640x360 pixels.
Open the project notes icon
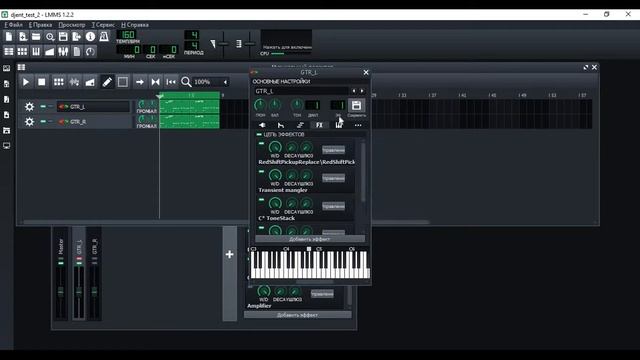77,51
